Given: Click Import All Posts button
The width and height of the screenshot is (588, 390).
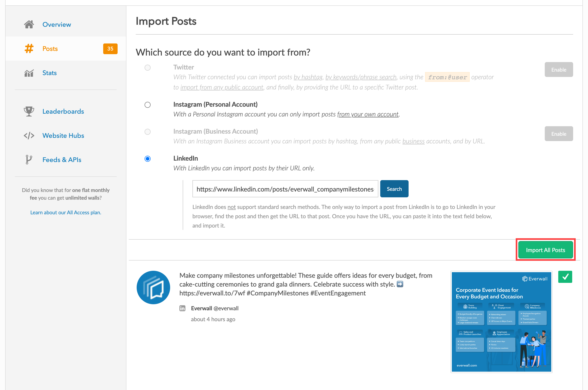Looking at the screenshot, I should click(545, 250).
